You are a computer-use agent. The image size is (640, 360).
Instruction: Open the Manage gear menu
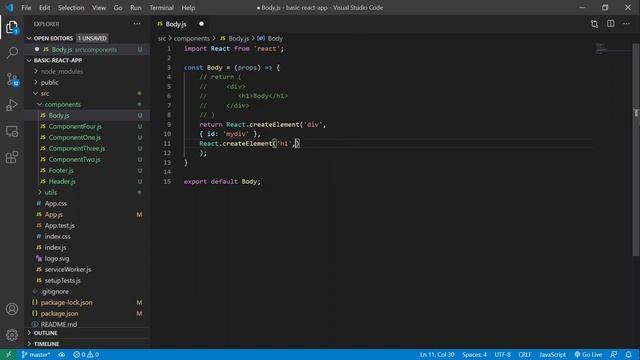pos(12,335)
